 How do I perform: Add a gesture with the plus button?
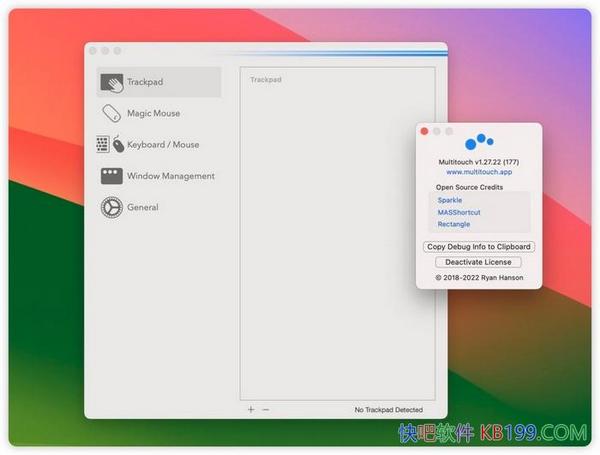pos(251,410)
